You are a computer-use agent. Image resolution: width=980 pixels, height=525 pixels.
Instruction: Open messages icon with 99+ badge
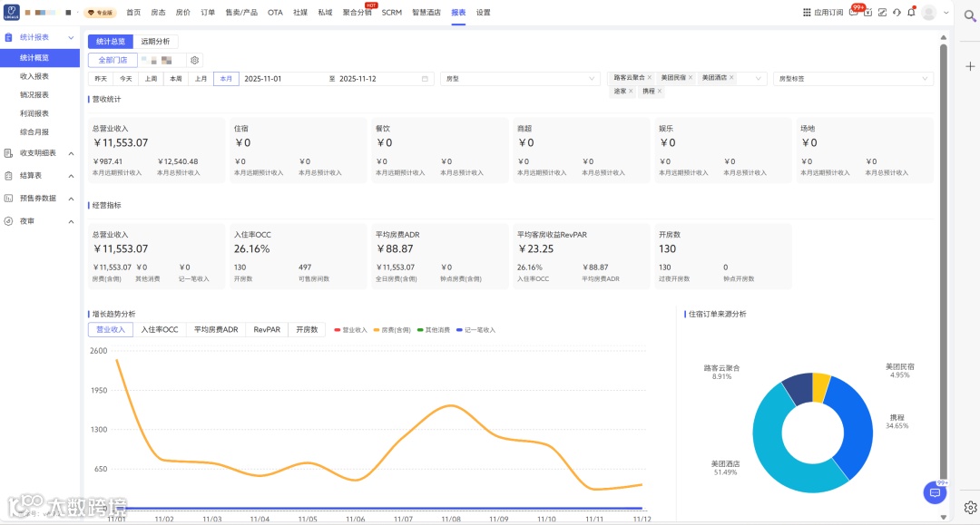coord(854,12)
